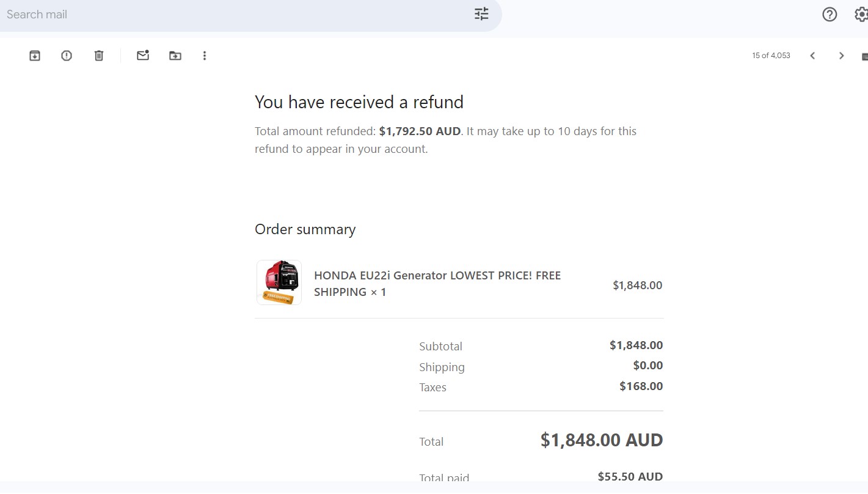The image size is (868, 494).
Task: Report this email as spam
Action: click(67, 56)
